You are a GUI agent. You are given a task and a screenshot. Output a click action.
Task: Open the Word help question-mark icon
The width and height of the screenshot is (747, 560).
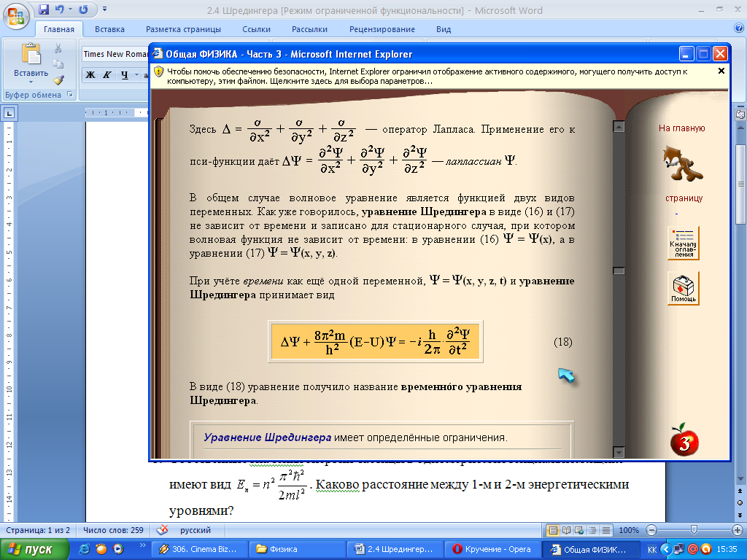tap(738, 28)
